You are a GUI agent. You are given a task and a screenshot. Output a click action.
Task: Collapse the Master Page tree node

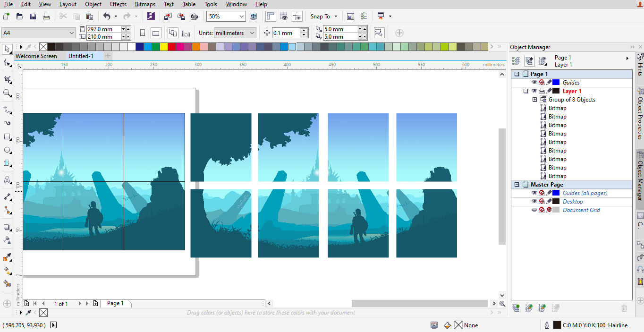click(517, 185)
